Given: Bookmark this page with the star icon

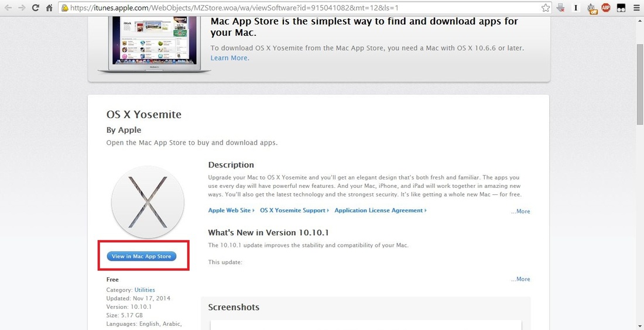Looking at the screenshot, I should 546,8.
